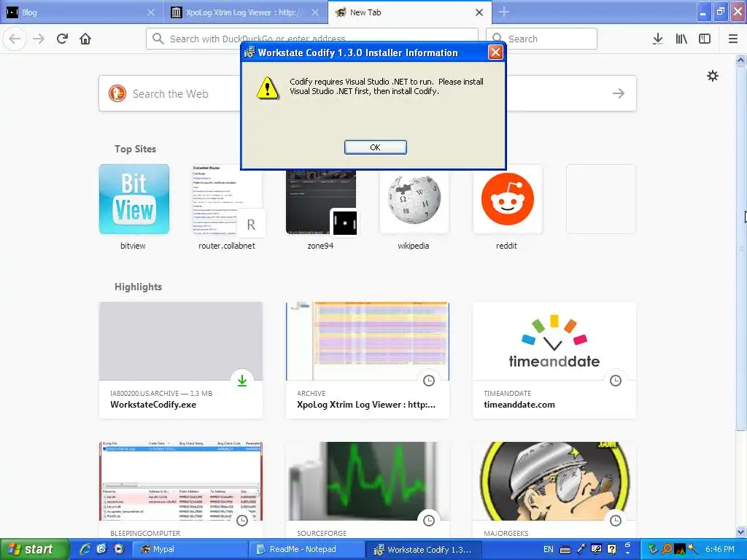Launch Internet Explorer from quick launch

point(85,549)
